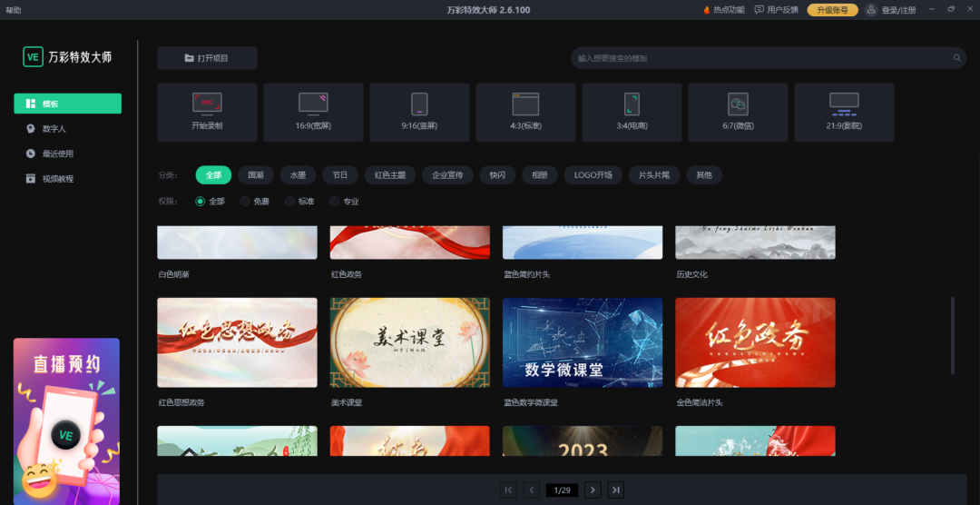
Task: Filter templates by 快闪 category
Action: click(x=497, y=175)
